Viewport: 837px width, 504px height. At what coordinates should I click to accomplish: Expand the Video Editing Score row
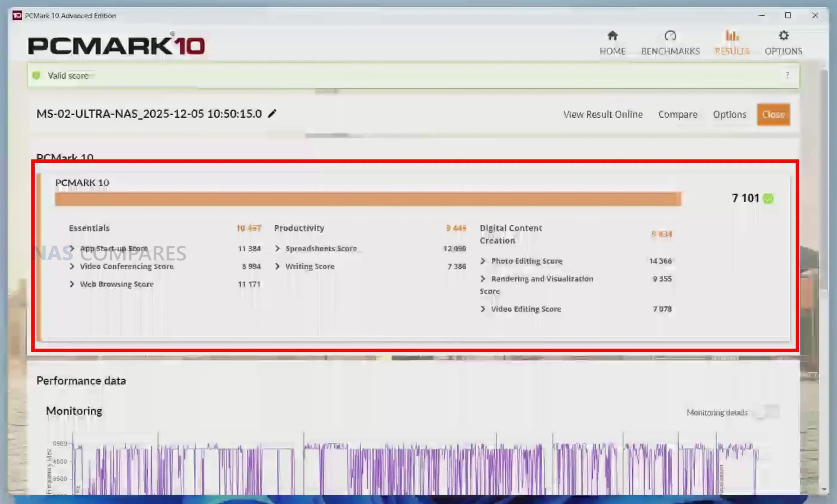(483, 309)
